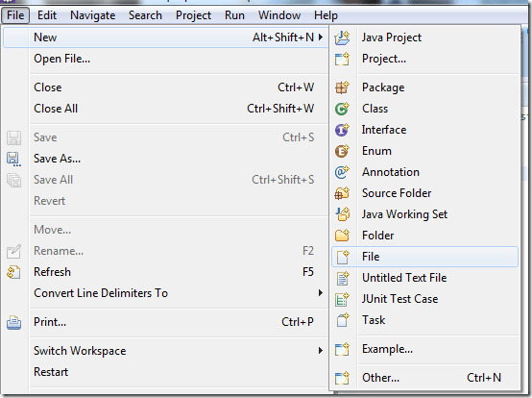The width and height of the screenshot is (532, 398).
Task: Choose Print... menu entry
Action: coord(165,322)
